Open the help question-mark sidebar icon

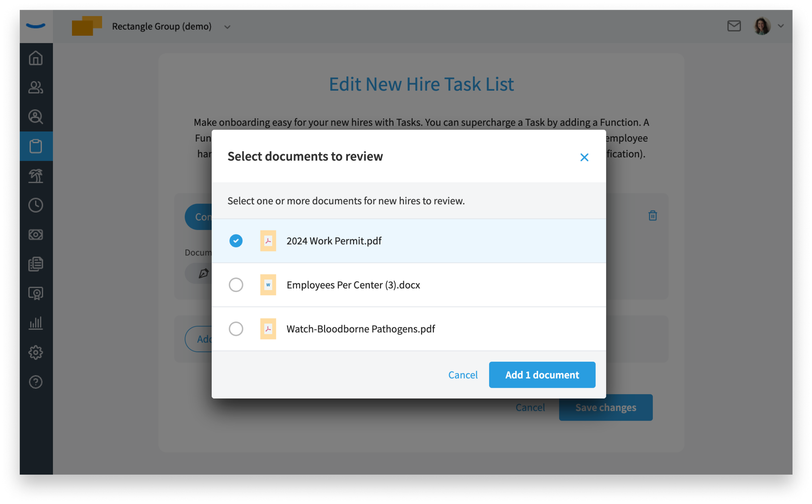(36, 382)
